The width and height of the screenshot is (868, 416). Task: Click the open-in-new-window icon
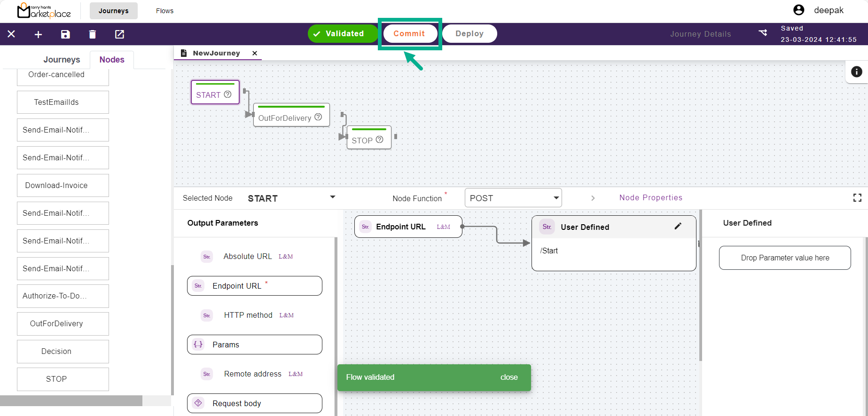pos(120,34)
